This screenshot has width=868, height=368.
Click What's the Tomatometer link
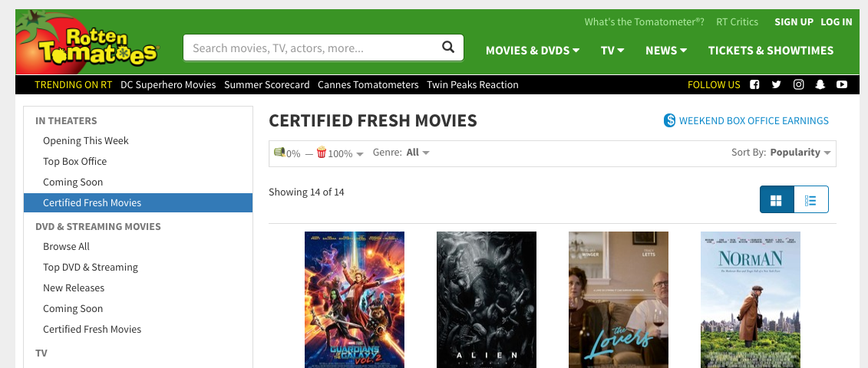645,21
